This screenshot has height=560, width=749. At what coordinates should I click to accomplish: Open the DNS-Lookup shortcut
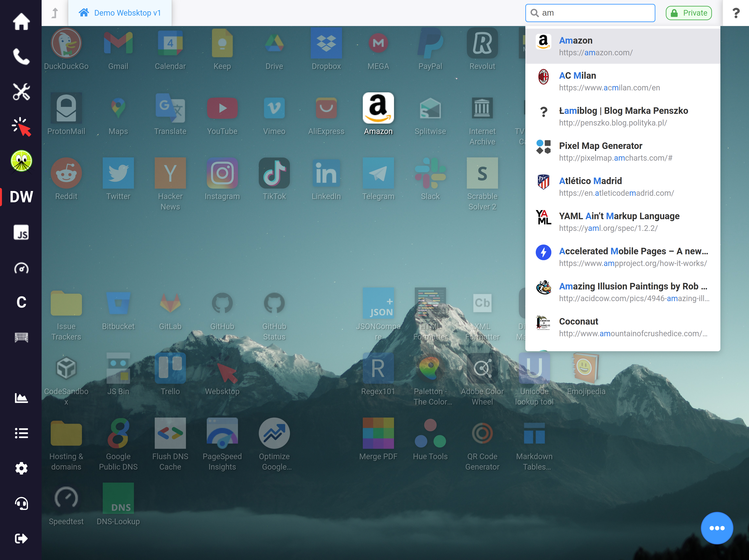coord(118,504)
